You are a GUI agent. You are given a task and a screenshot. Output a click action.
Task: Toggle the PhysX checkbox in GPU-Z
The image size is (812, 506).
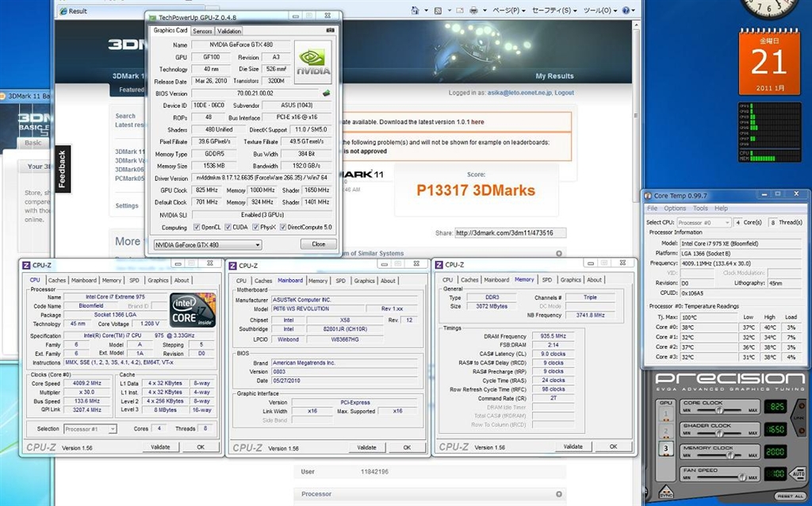(255, 227)
